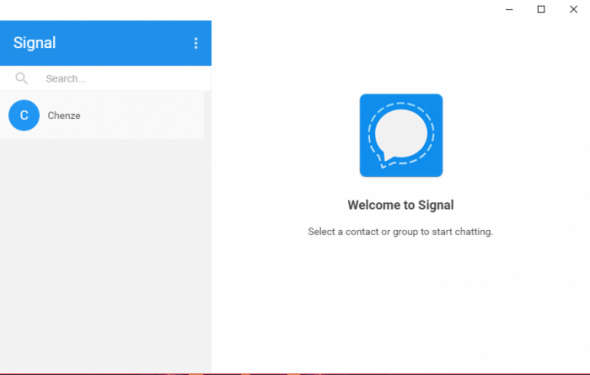Image resolution: width=590 pixels, height=375 pixels.
Task: Click the Signal title in blue header
Action: pyautogui.click(x=35, y=43)
